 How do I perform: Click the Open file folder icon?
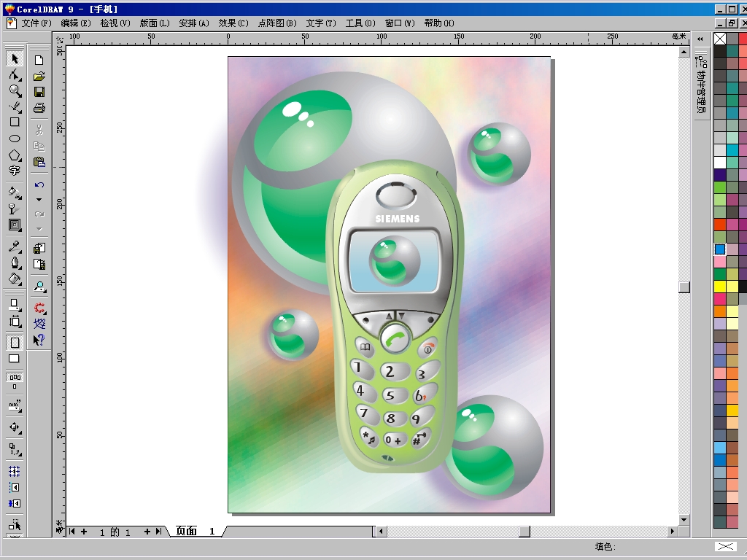click(x=39, y=76)
